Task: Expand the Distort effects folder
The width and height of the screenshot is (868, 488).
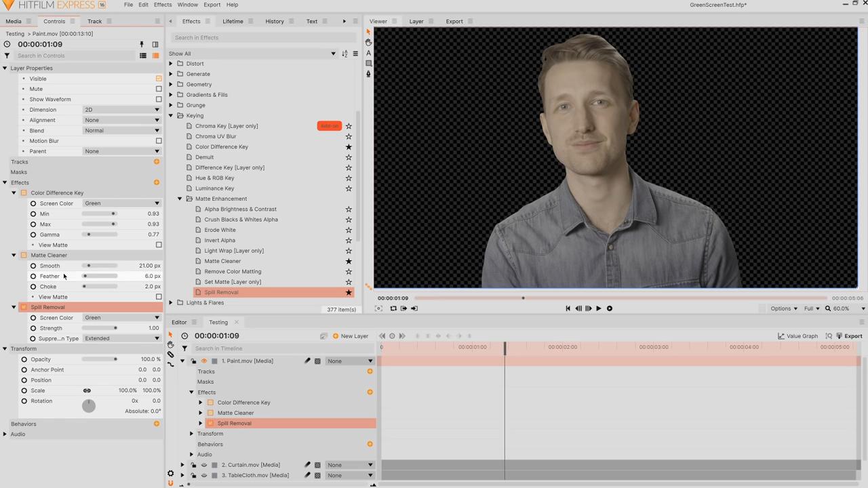Action: 171,64
